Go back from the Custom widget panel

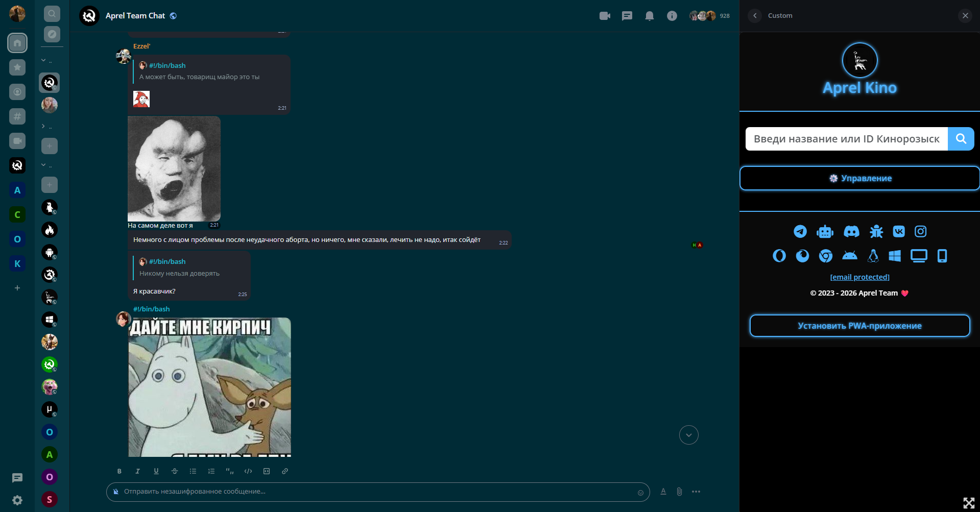click(x=755, y=15)
